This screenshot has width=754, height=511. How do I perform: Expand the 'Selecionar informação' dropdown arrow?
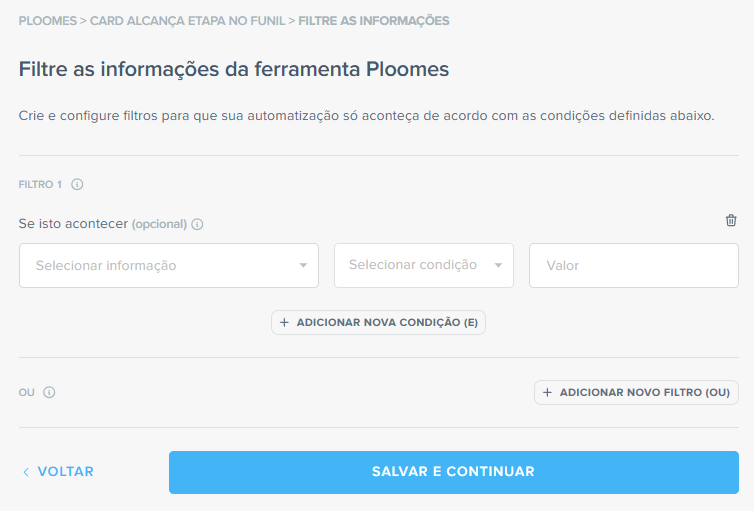[x=303, y=266]
